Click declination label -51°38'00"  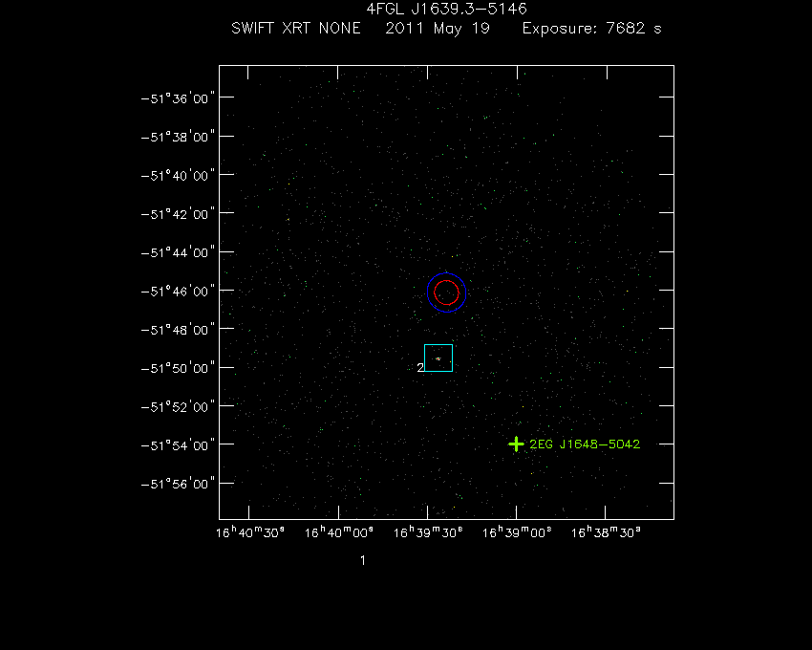click(178, 137)
